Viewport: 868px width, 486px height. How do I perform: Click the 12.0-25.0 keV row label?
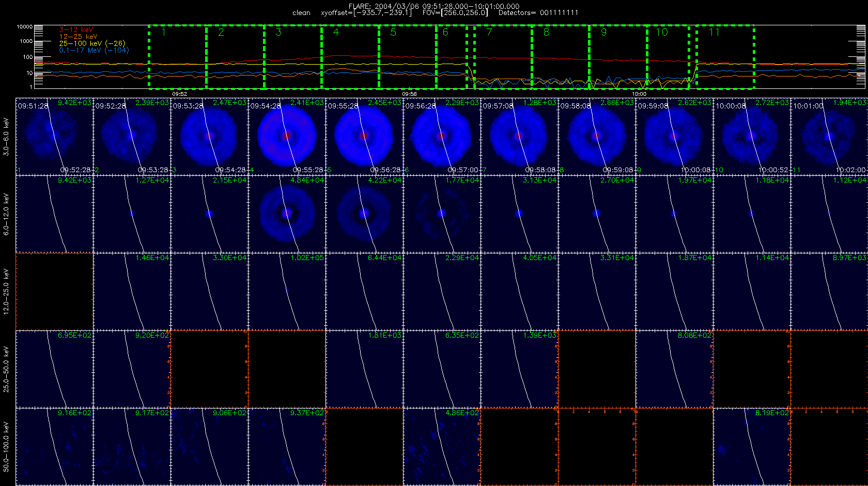point(6,292)
